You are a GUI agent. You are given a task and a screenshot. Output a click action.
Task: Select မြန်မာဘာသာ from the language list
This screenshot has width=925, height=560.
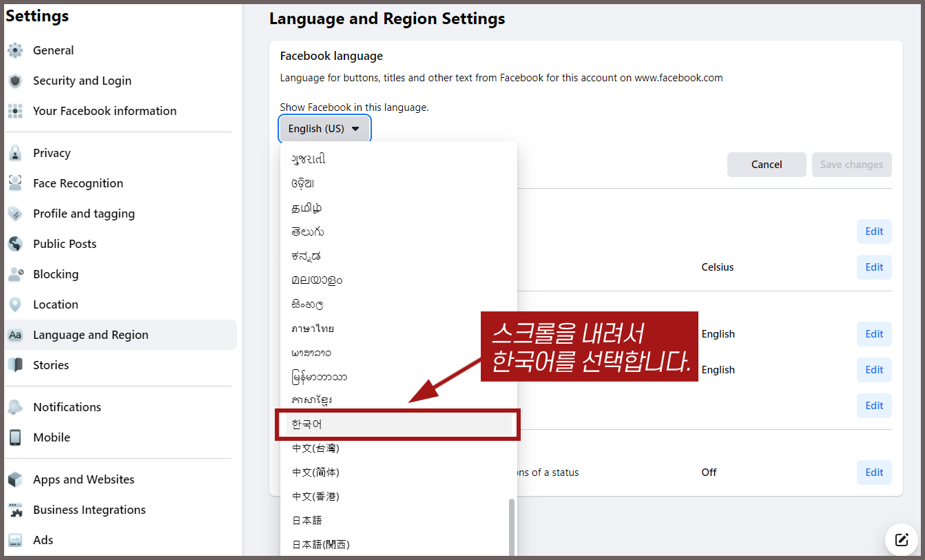(x=397, y=376)
